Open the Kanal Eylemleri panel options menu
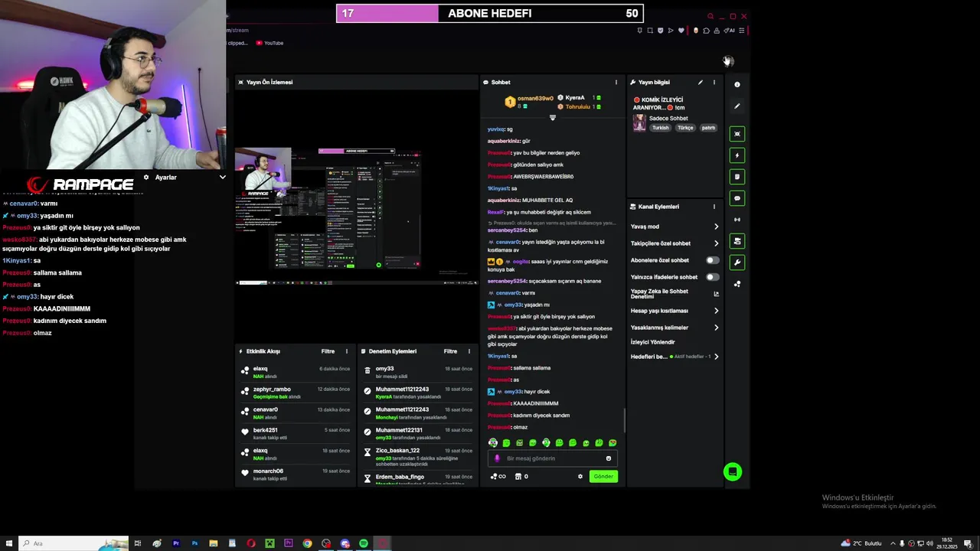980x551 pixels. point(714,207)
